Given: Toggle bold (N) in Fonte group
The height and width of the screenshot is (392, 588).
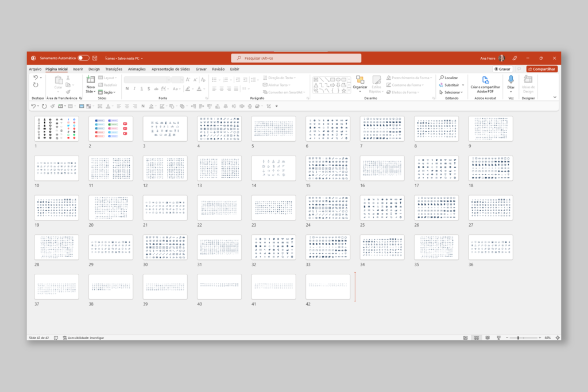Looking at the screenshot, I should click(x=127, y=89).
